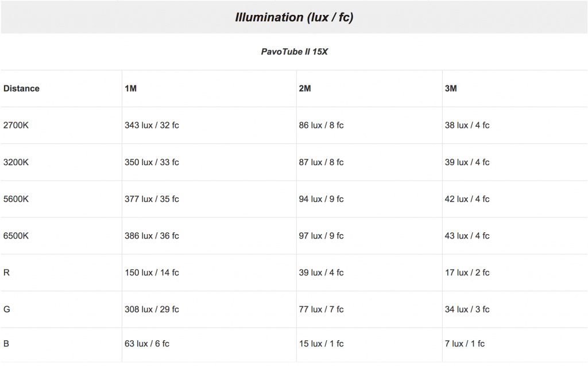Select the PavoTube II 15X title
The height and width of the screenshot is (366, 588).
click(x=294, y=52)
